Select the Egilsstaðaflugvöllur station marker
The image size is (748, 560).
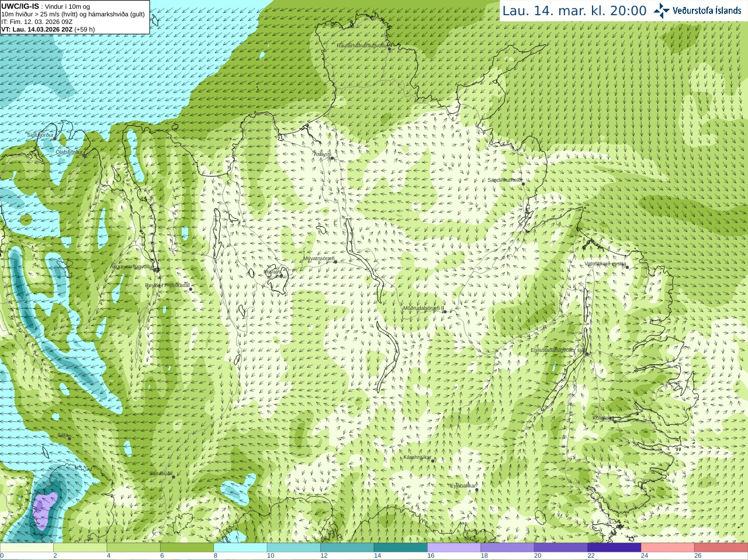pyautogui.click(x=587, y=354)
